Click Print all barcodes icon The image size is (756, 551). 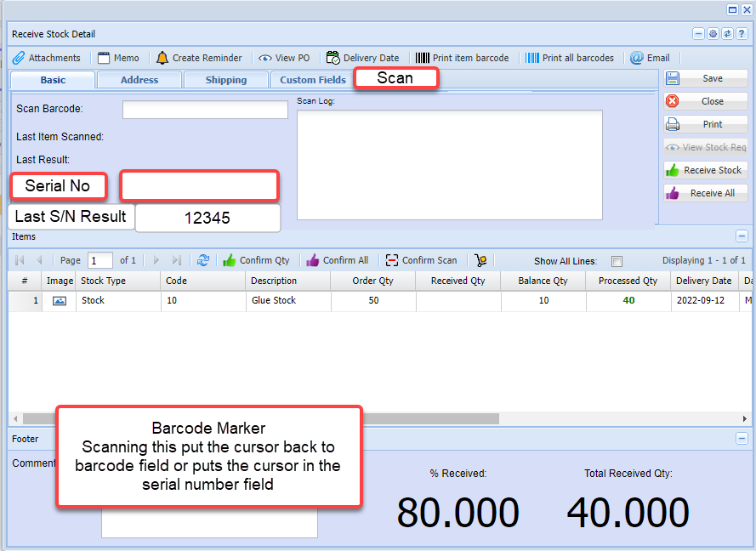(x=532, y=58)
